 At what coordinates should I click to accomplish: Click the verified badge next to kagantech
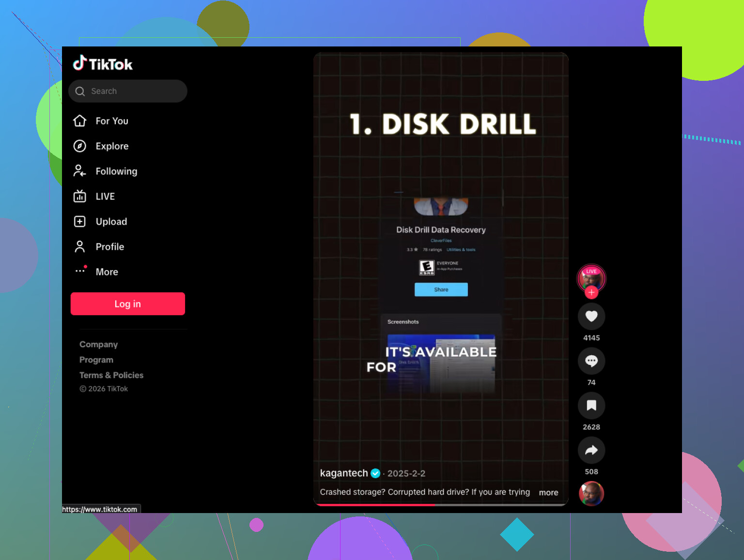(375, 473)
